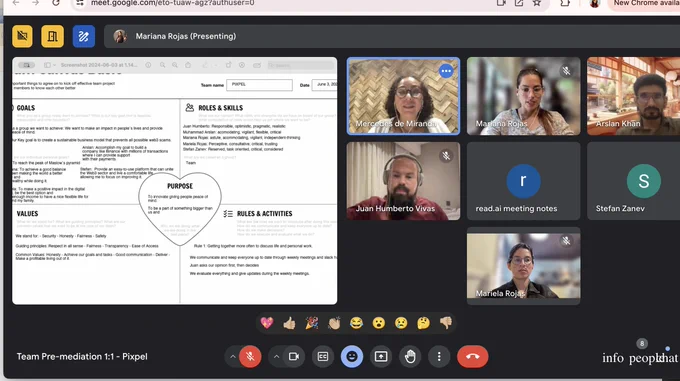Image resolution: width=680 pixels, height=381 pixels.
Task: Expand video settings chevron beside camera
Action: coord(276,357)
